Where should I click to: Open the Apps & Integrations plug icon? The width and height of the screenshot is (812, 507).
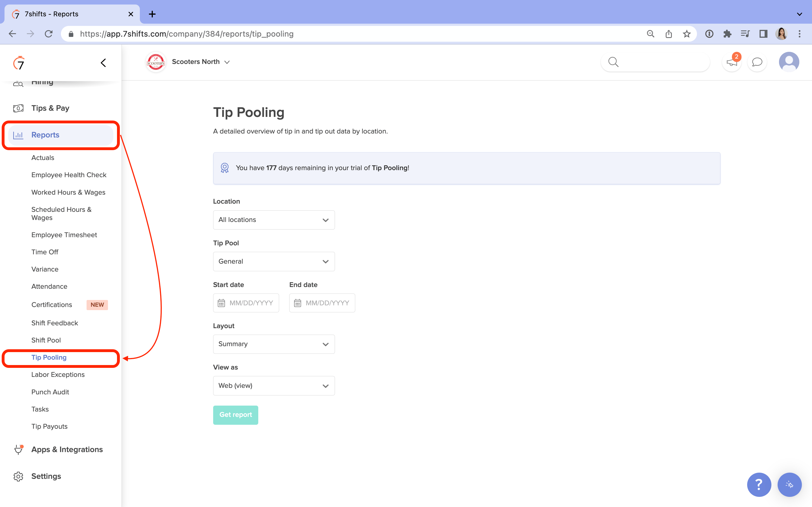(18, 449)
